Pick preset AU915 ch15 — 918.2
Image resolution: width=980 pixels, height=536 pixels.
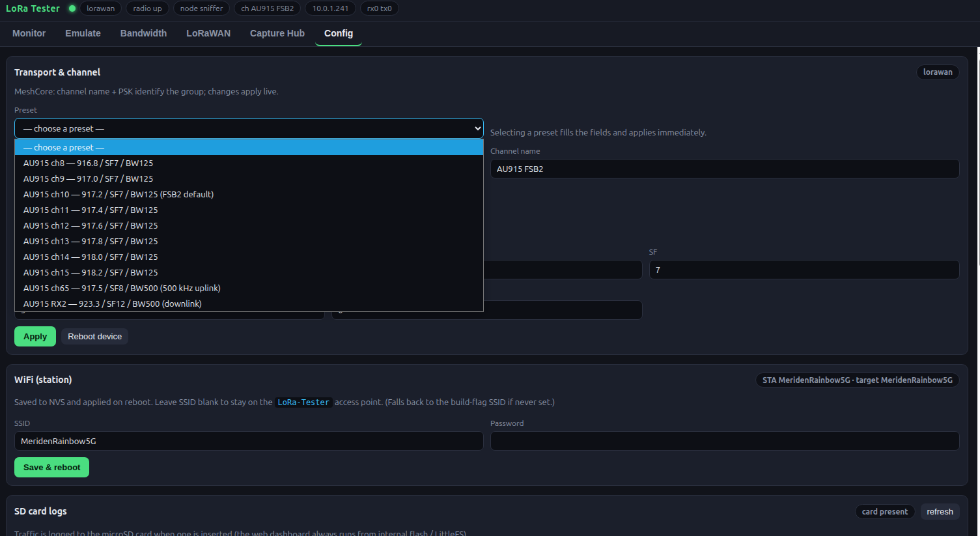249,272
